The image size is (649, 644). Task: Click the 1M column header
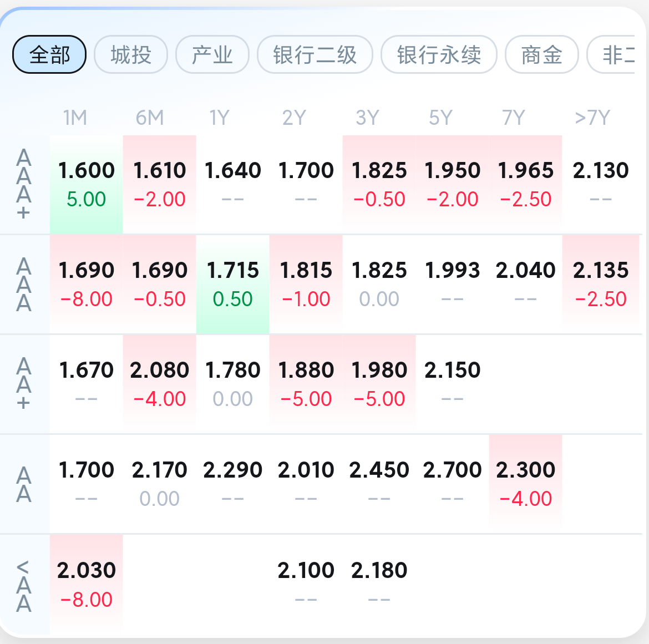75,118
